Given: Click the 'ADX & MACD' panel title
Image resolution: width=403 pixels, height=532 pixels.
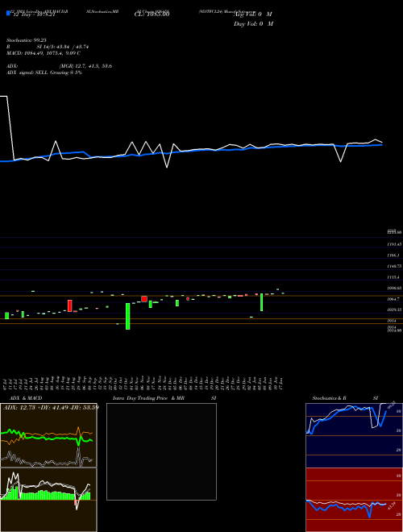Looking at the screenshot, I should [x=26, y=398].
